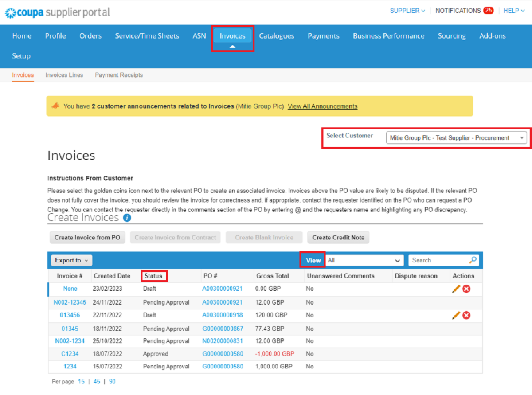The image size is (532, 395).
Task: Click the red delete icon for invoice None
Action: (x=466, y=289)
